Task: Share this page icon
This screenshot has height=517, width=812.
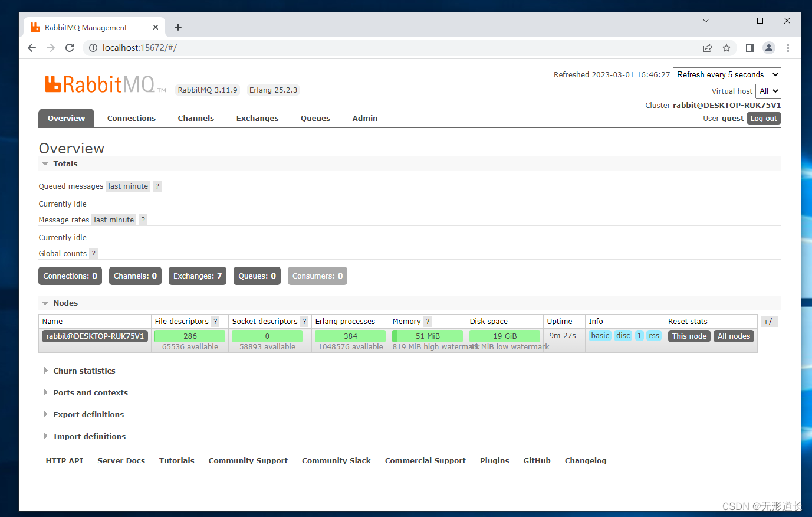Action: coord(708,48)
